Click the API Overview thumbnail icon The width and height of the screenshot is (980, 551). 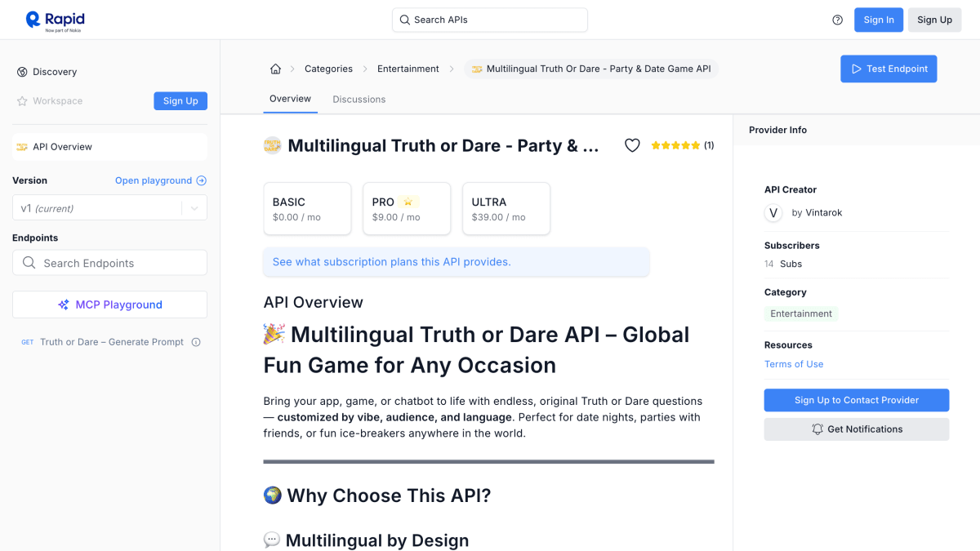click(22, 147)
